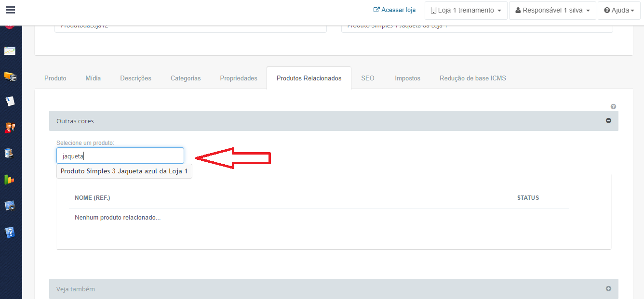Switch to the Produto tab
Image resolution: width=644 pixels, height=299 pixels.
click(55, 78)
